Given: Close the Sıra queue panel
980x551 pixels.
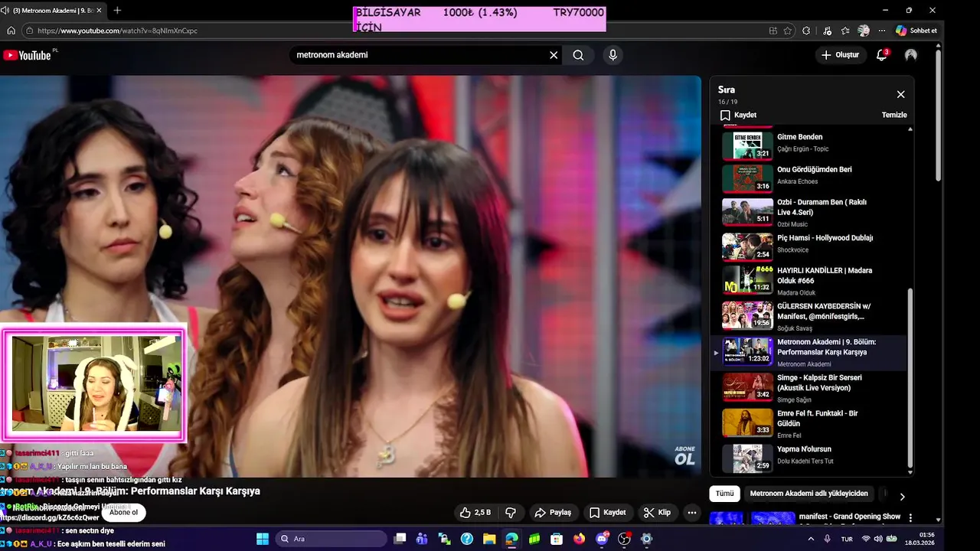Looking at the screenshot, I should pos(900,94).
